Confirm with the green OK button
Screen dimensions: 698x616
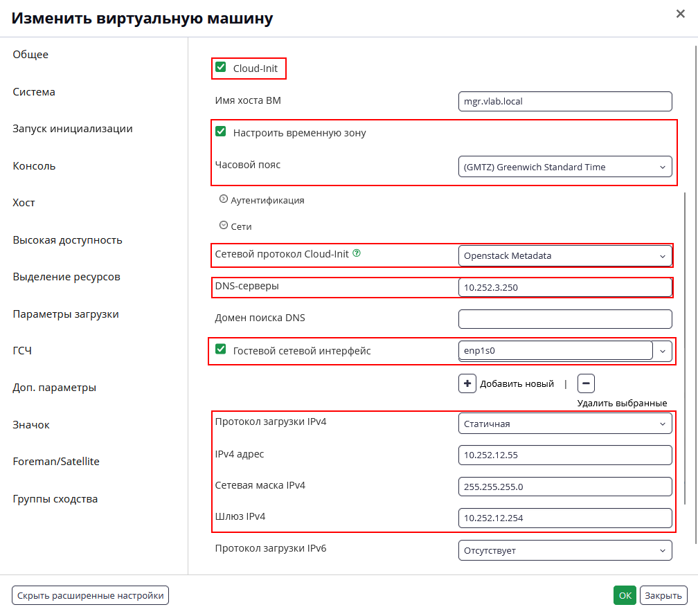tap(625, 595)
